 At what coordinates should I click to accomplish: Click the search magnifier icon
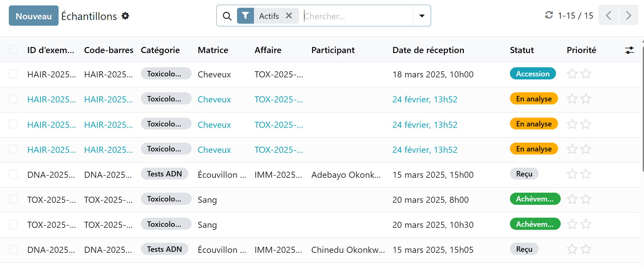tap(227, 16)
